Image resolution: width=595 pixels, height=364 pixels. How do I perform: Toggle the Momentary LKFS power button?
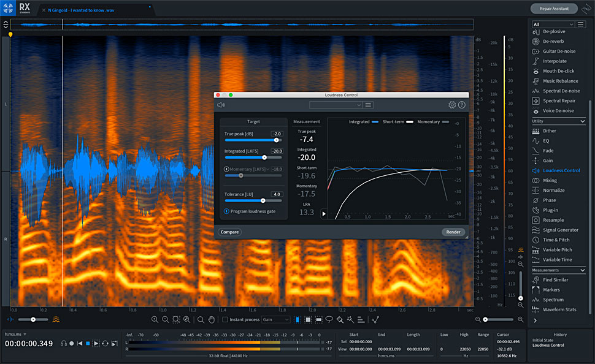coord(226,169)
